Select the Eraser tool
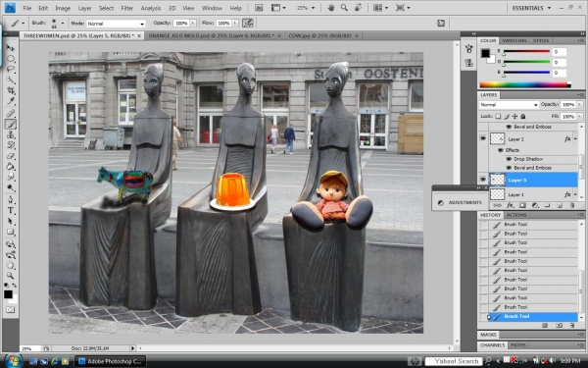This screenshot has width=588, height=368. tap(11, 155)
